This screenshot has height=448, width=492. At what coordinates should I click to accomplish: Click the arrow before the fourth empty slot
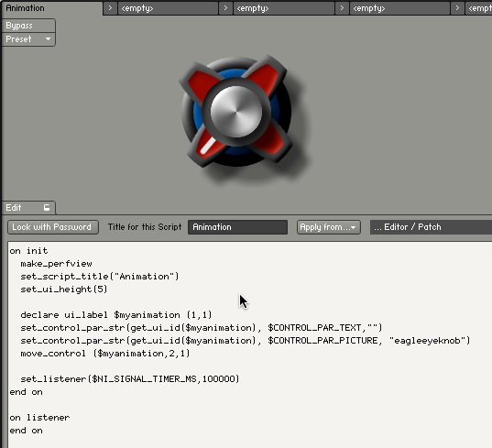coord(457,8)
